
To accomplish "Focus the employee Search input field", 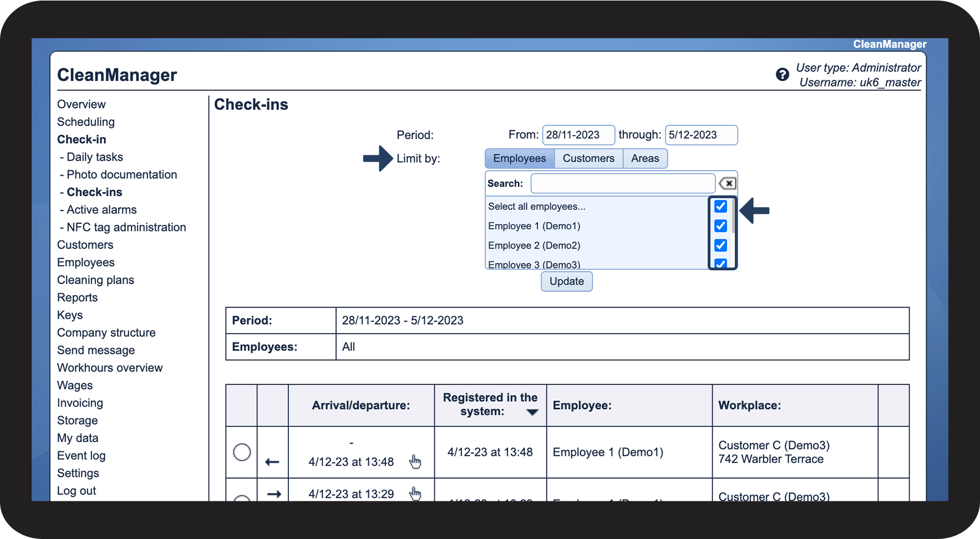I will click(x=623, y=183).
